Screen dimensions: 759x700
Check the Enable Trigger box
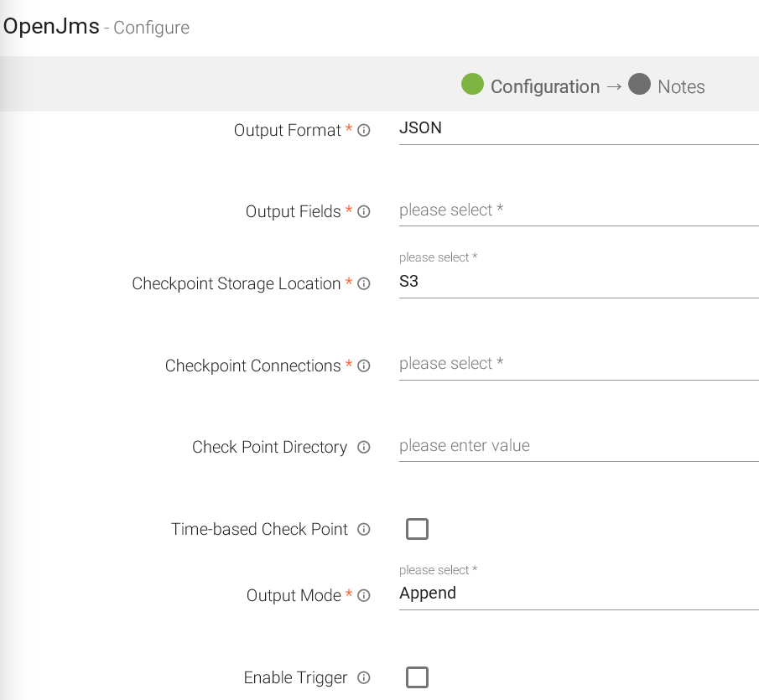[x=417, y=677]
